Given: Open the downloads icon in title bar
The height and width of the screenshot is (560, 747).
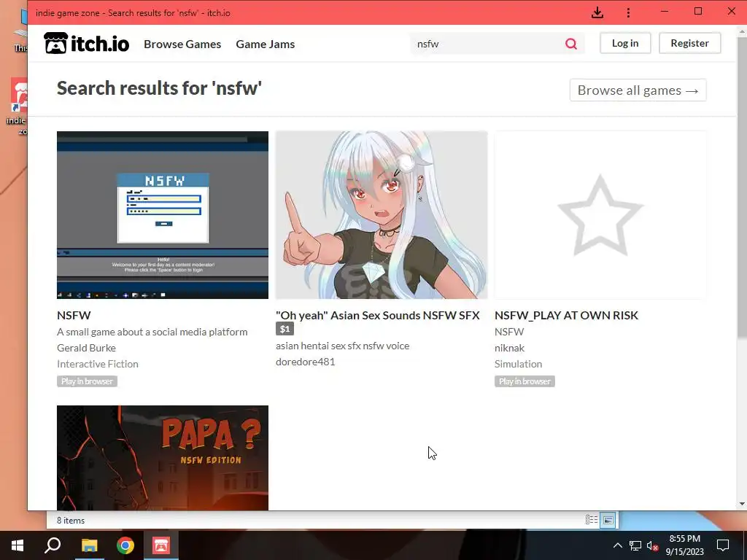Looking at the screenshot, I should coord(597,12).
